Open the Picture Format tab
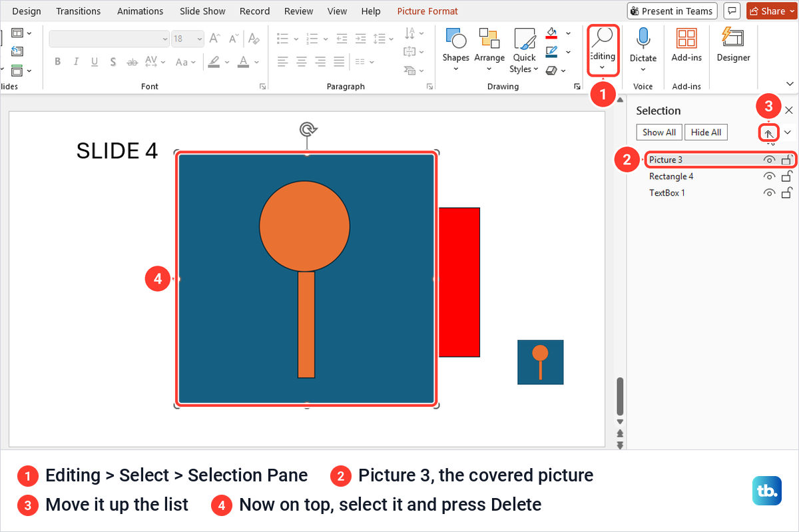Viewport: 799px width, 532px height. point(427,11)
